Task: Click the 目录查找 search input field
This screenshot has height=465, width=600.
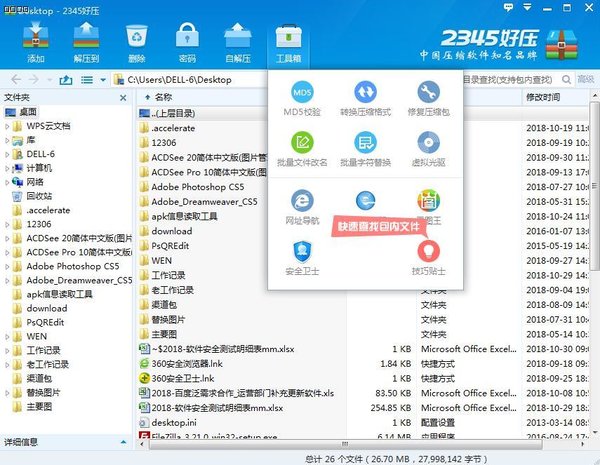Action: pos(511,80)
